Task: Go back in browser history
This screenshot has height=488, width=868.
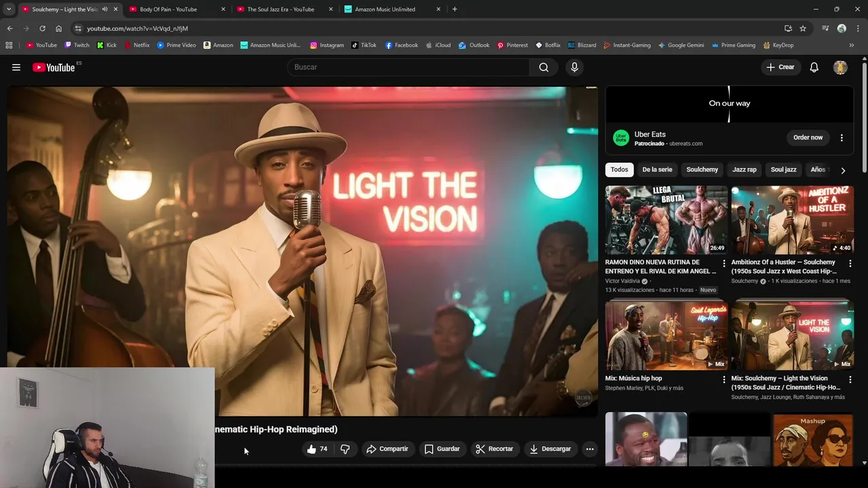Action: 9,28
